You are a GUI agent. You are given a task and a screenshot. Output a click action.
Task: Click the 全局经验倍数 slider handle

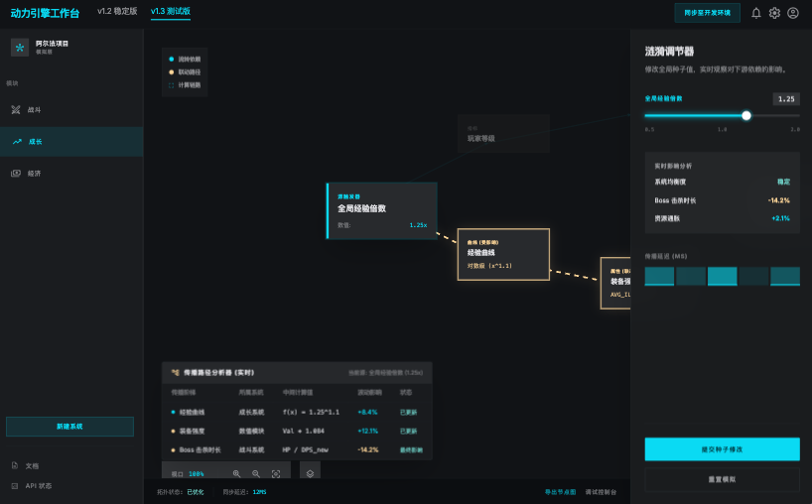[x=746, y=115]
